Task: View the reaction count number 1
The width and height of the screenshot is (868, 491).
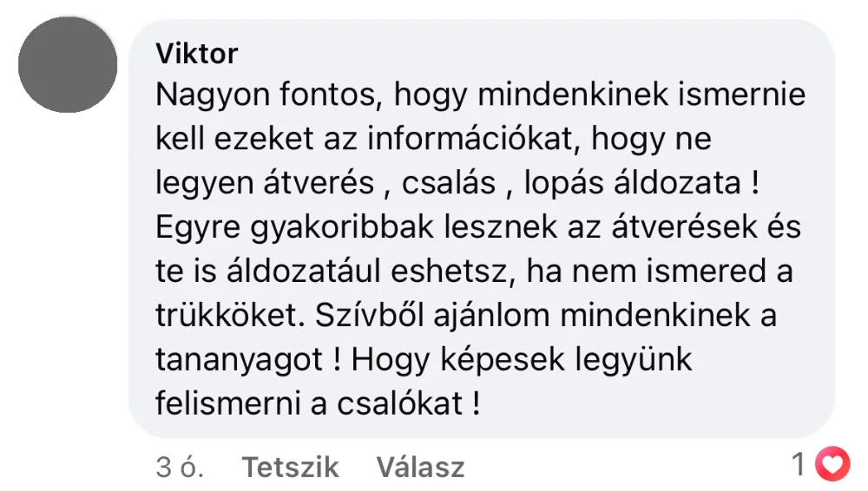Action: [x=799, y=467]
